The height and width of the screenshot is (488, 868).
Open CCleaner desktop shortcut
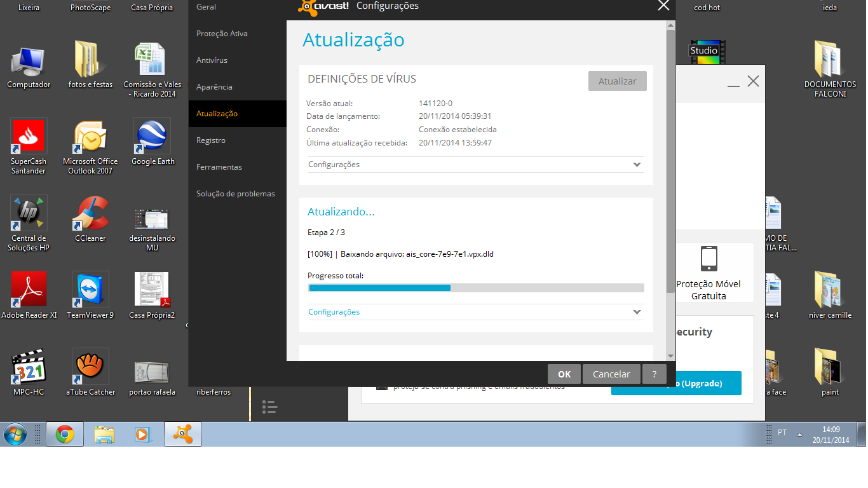click(90, 215)
